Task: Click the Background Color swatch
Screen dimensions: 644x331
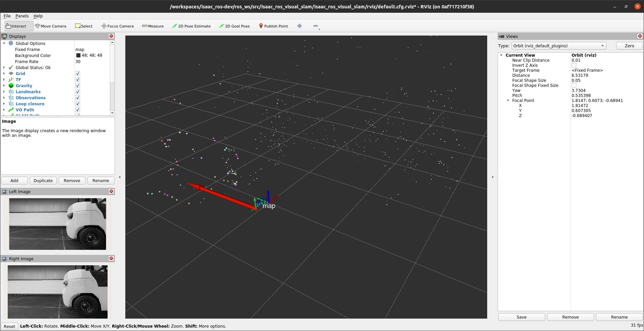Action: [78, 56]
